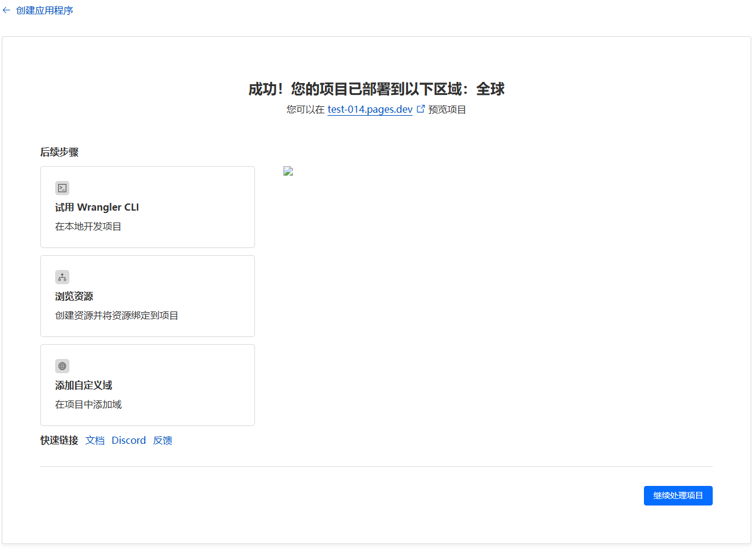Click the external link icon after pages.dev
The image size is (756, 550).
click(x=421, y=109)
